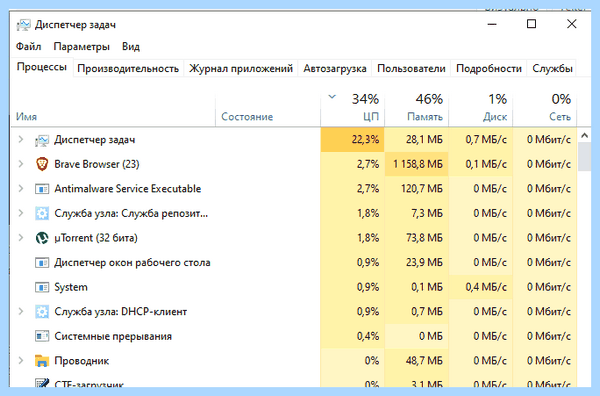Click the 22,3% CPU value

point(365,140)
